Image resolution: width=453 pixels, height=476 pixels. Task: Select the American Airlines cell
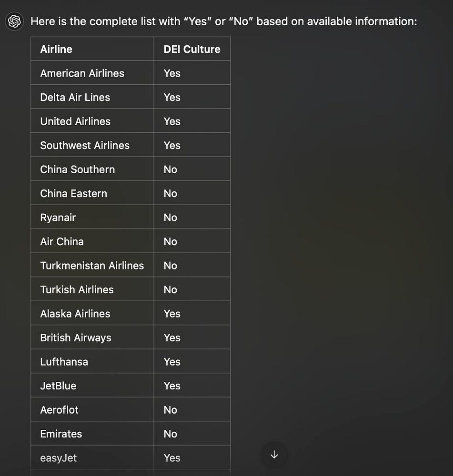82,73
